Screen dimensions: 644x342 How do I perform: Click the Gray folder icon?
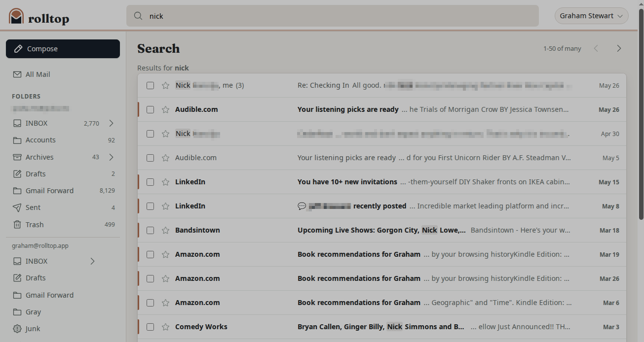pyautogui.click(x=17, y=312)
